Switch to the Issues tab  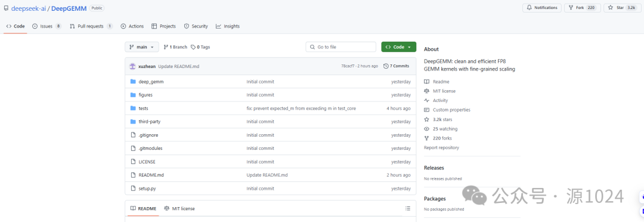point(47,26)
